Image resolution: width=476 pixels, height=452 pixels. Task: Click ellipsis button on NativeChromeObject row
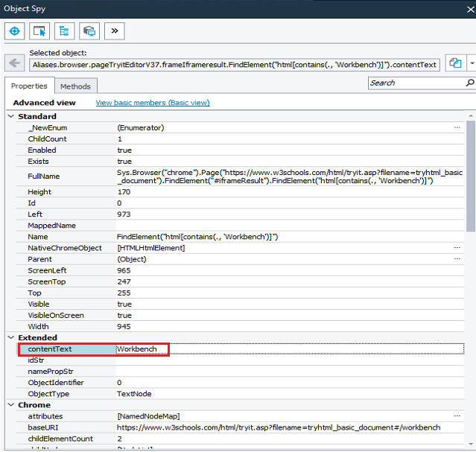click(x=457, y=247)
